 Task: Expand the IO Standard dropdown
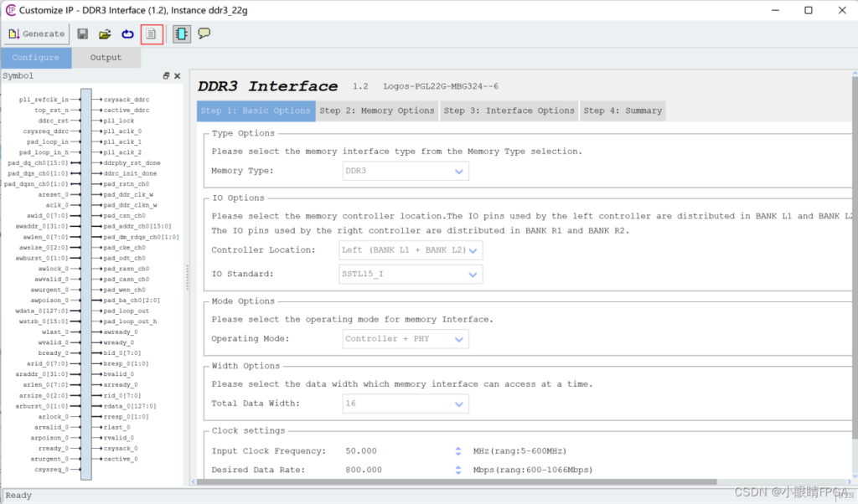[x=473, y=275]
